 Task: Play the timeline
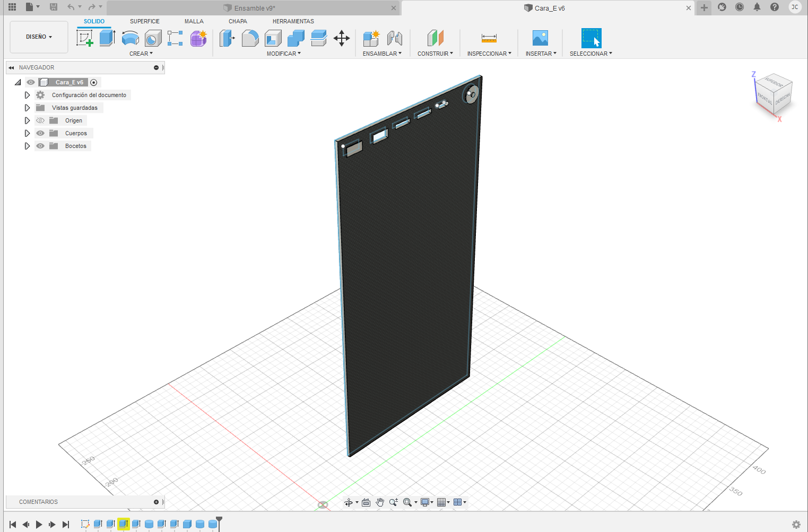pyautogui.click(x=39, y=525)
